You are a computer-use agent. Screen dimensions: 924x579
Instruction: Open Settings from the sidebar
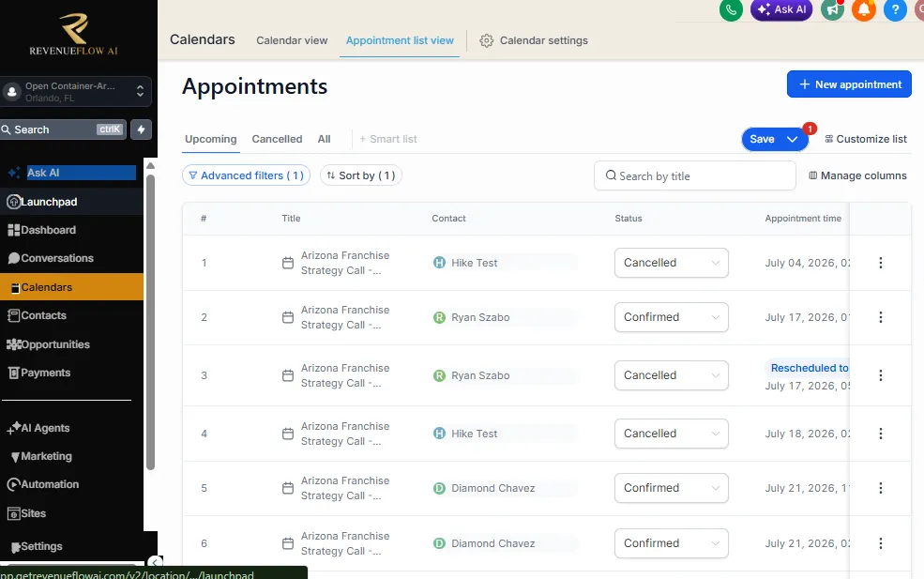[71, 546]
